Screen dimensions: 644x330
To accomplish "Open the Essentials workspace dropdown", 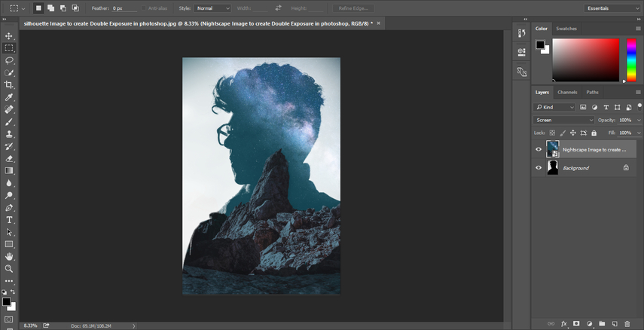I will tap(612, 8).
